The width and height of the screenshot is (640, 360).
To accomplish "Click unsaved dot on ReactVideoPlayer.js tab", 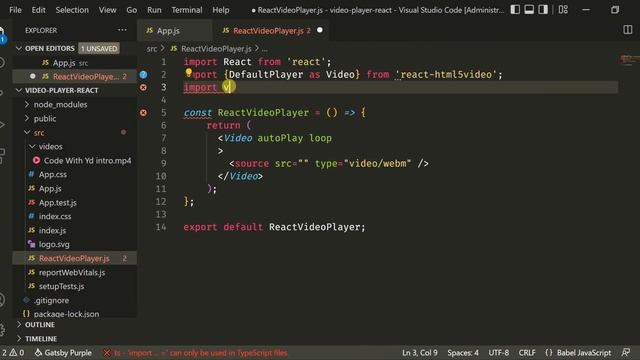I will (x=320, y=30).
